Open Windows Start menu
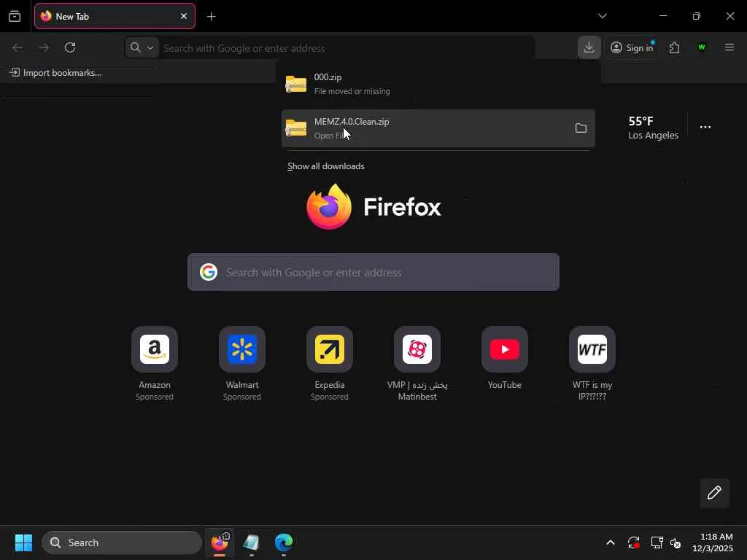This screenshot has width=747, height=560. (23, 542)
